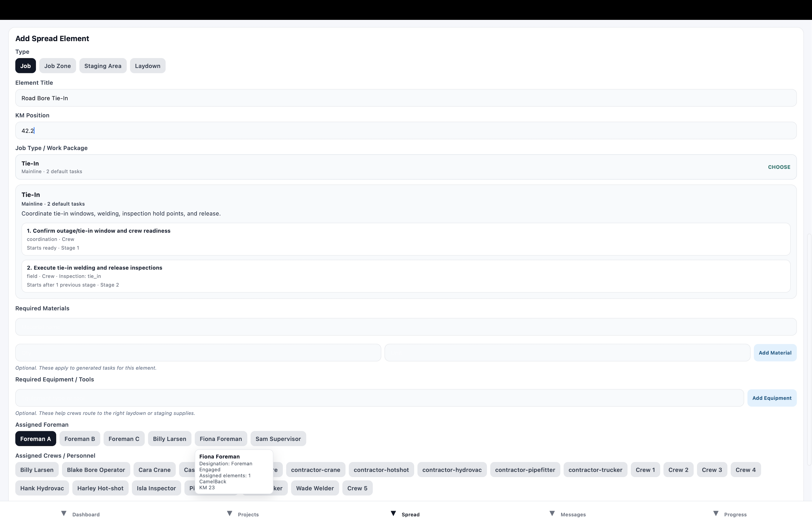Click the material quantity input beside Add Material
The width and height of the screenshot is (812, 527).
[567, 353]
